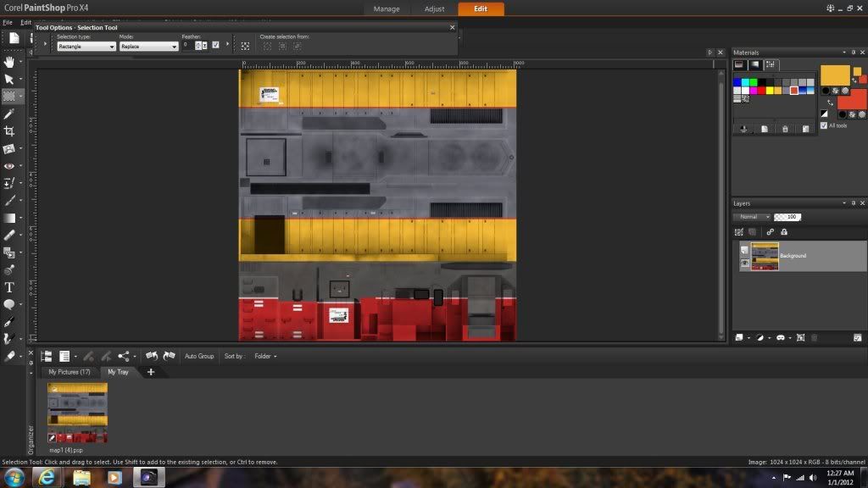Image resolution: width=868 pixels, height=488 pixels.
Task: Select the map1 (4).psp thumbnail in tray
Action: (x=77, y=413)
